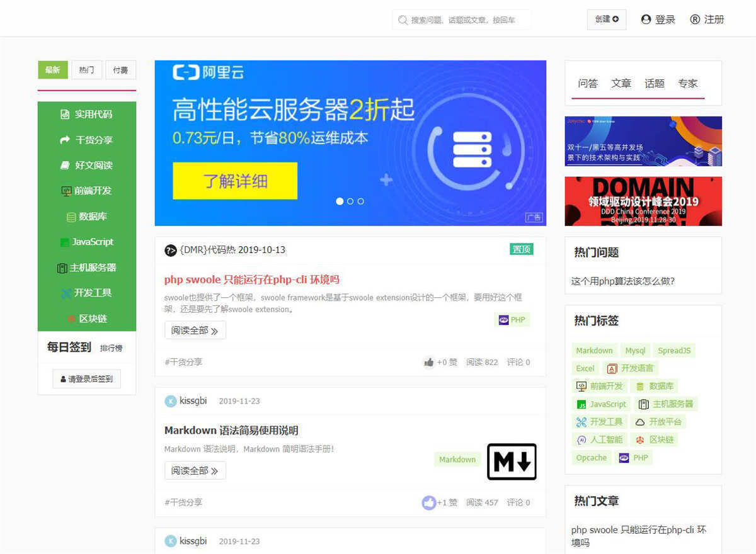Open the 主机服务器 server icon in sidebar
This screenshot has height=554, width=756.
(x=66, y=268)
